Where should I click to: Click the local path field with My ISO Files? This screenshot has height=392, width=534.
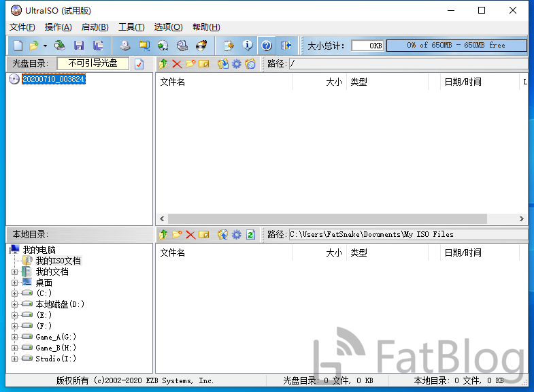pyautogui.click(x=408, y=234)
